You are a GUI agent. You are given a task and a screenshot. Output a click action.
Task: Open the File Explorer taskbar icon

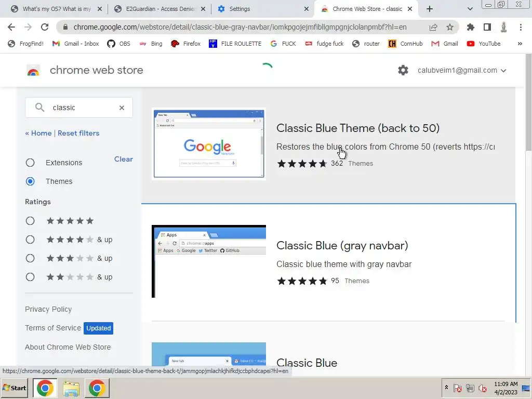pyautogui.click(x=71, y=388)
